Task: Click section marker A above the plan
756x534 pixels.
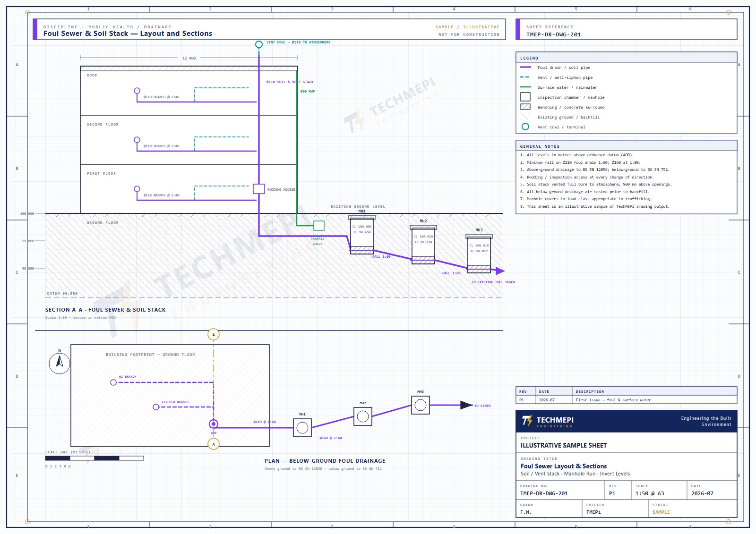Action: click(214, 335)
